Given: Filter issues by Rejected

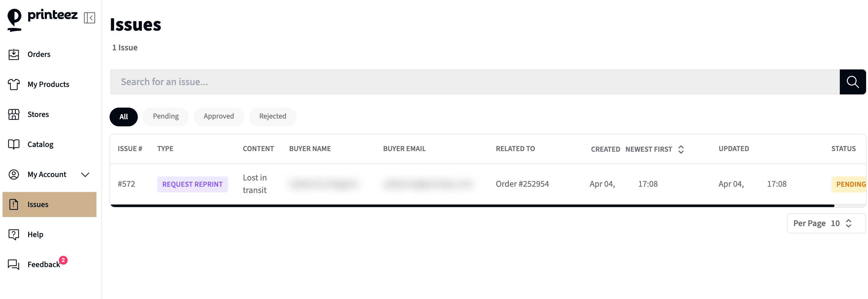Looking at the screenshot, I should [x=273, y=117].
